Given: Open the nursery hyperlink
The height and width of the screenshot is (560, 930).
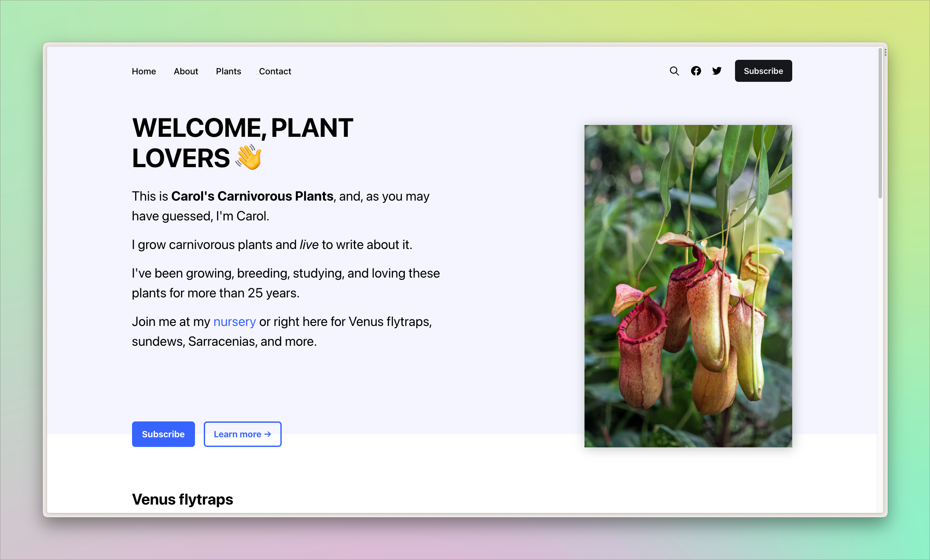Looking at the screenshot, I should [x=234, y=322].
